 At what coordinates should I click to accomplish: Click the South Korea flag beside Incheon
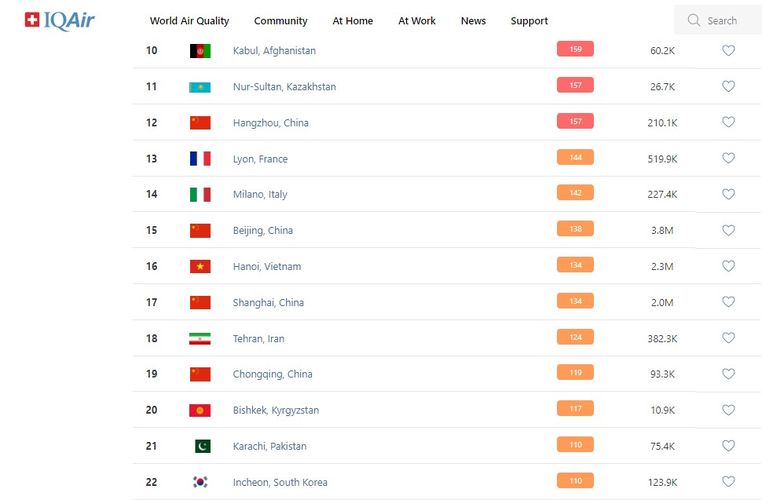click(200, 482)
